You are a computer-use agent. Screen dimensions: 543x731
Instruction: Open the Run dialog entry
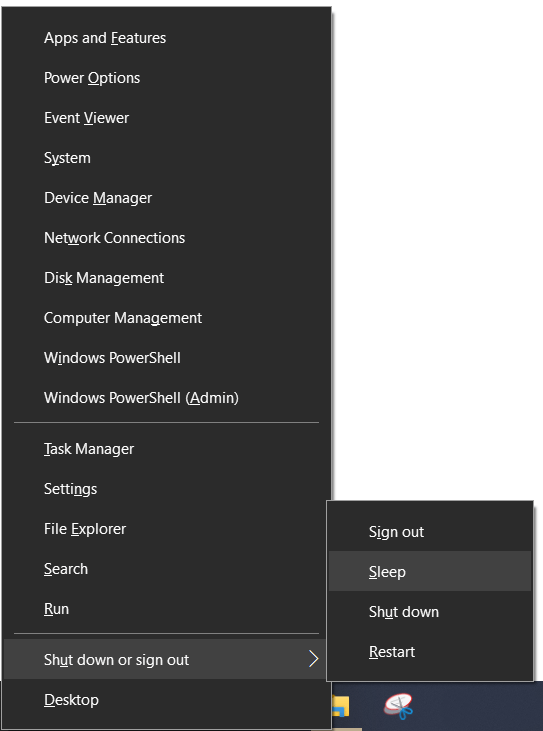pyautogui.click(x=166, y=609)
